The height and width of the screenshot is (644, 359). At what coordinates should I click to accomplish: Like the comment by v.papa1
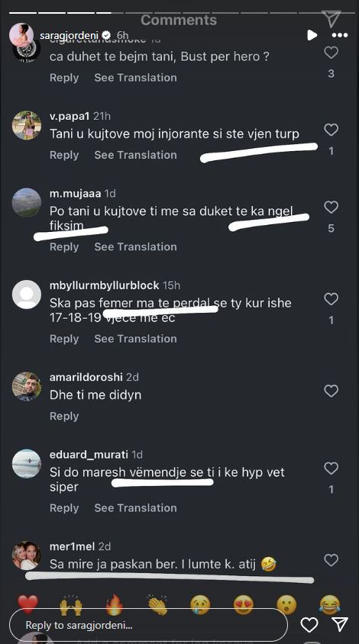coord(331,130)
